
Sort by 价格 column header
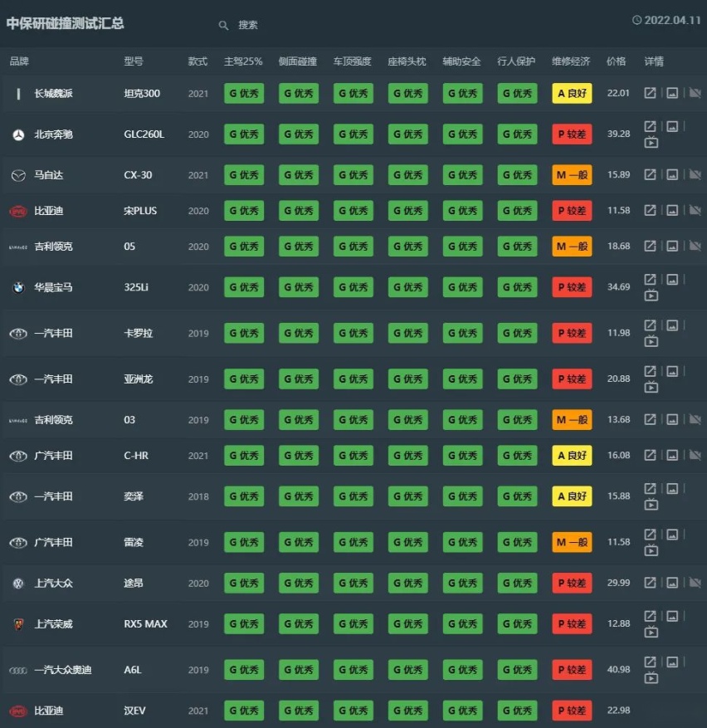coord(616,61)
